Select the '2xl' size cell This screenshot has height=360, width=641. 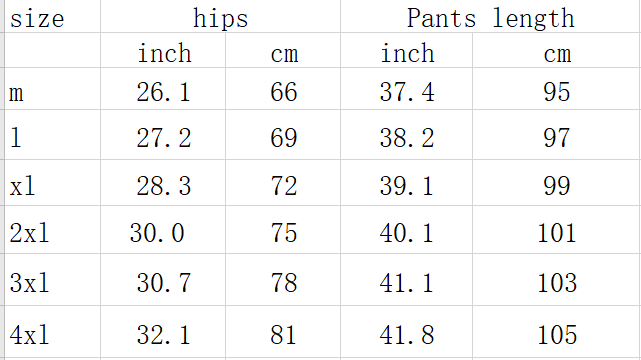(52, 230)
